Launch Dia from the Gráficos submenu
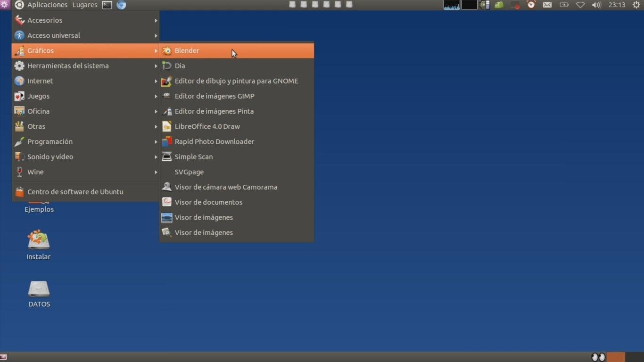 click(x=237, y=66)
